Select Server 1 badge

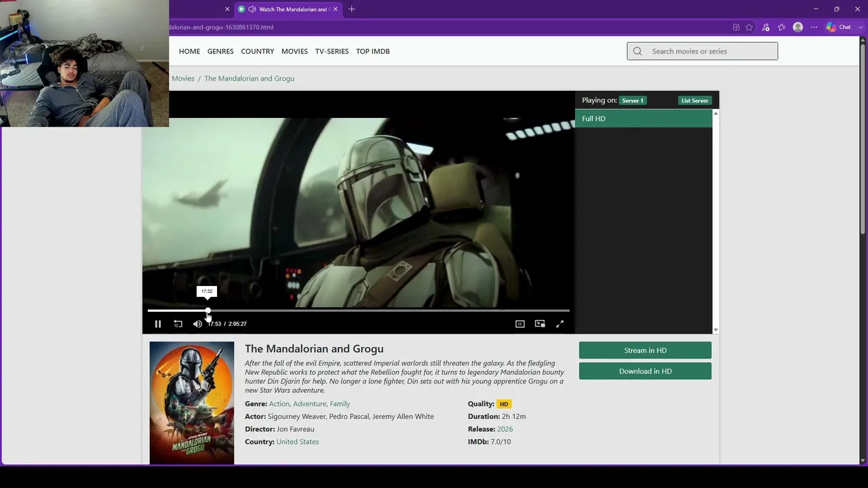tap(633, 100)
